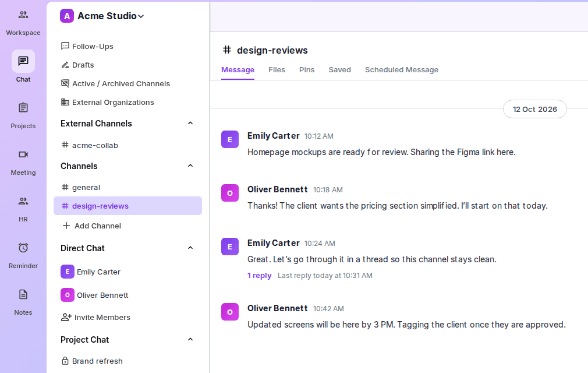Open the Notes document icon
Image resolution: width=588 pixels, height=373 pixels.
click(x=23, y=294)
